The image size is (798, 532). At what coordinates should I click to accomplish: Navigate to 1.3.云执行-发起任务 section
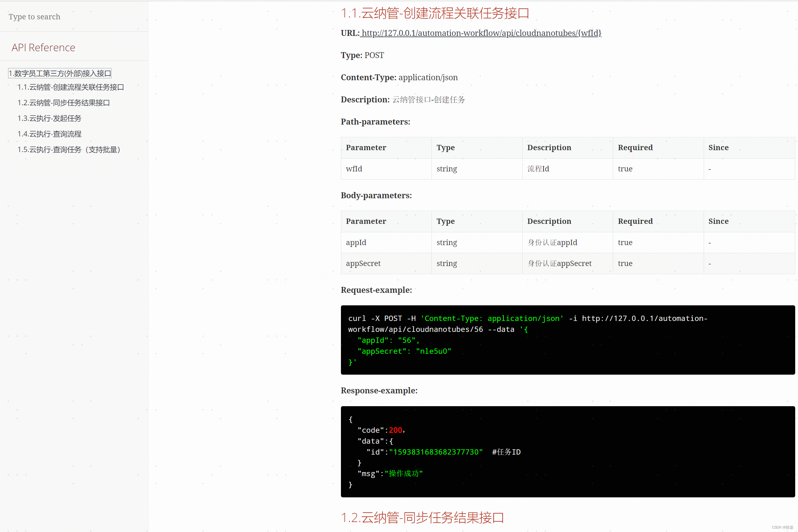(49, 118)
